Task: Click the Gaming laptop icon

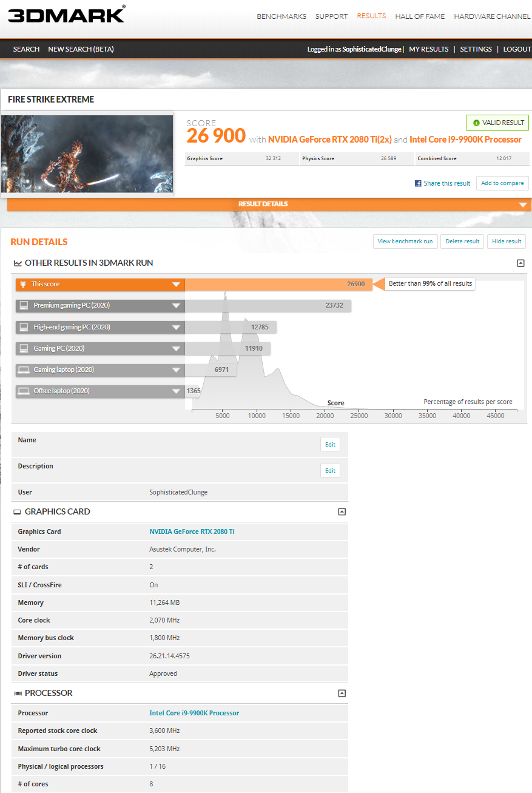Action: [24, 370]
